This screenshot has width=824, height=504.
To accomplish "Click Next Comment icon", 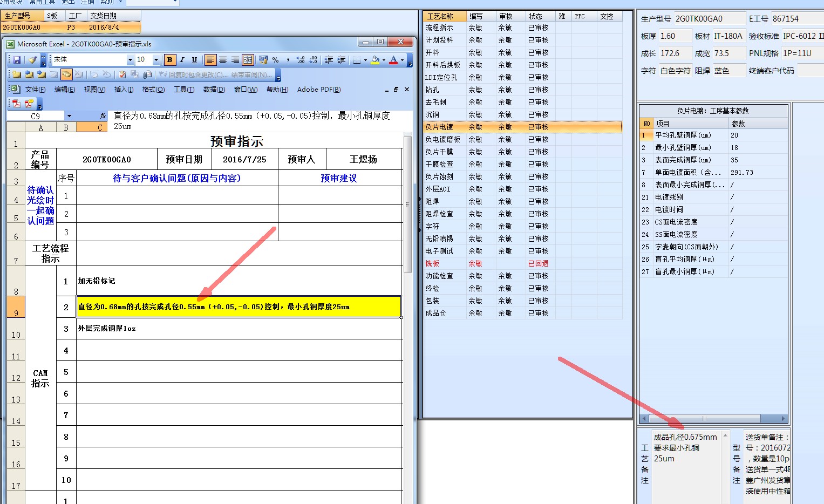I will click(x=41, y=74).
